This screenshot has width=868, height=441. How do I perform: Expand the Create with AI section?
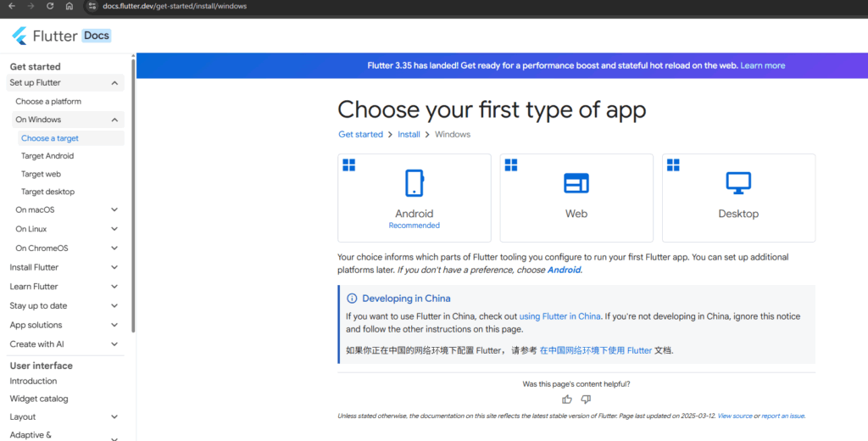pos(114,344)
